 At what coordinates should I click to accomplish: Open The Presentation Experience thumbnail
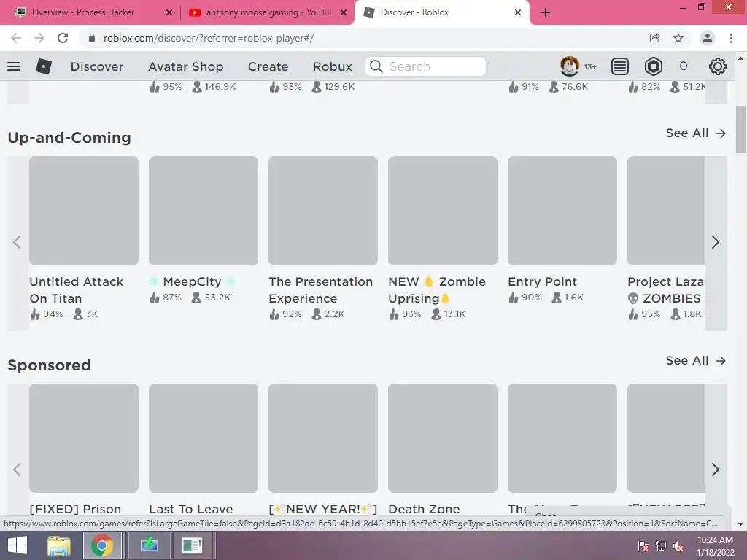coord(323,211)
